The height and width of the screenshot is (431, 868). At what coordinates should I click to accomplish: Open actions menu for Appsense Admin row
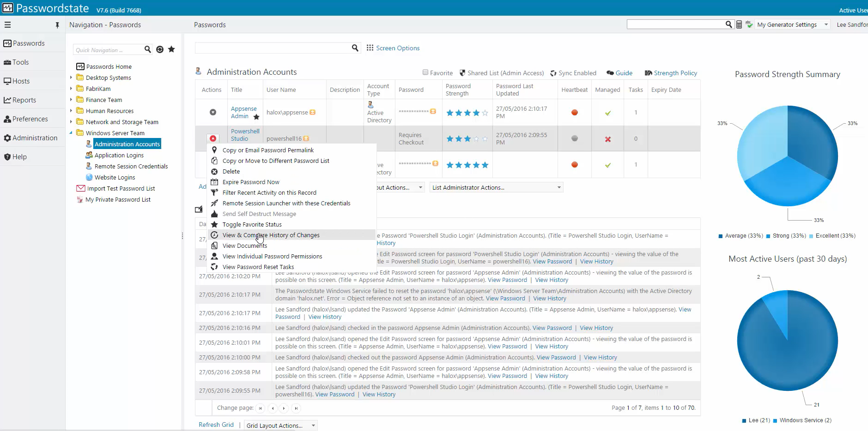pyautogui.click(x=213, y=112)
